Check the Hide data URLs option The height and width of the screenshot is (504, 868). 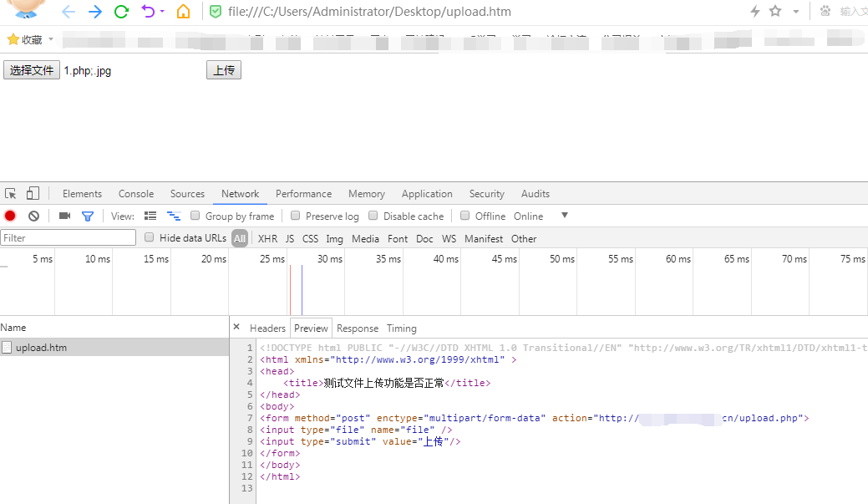tap(148, 237)
